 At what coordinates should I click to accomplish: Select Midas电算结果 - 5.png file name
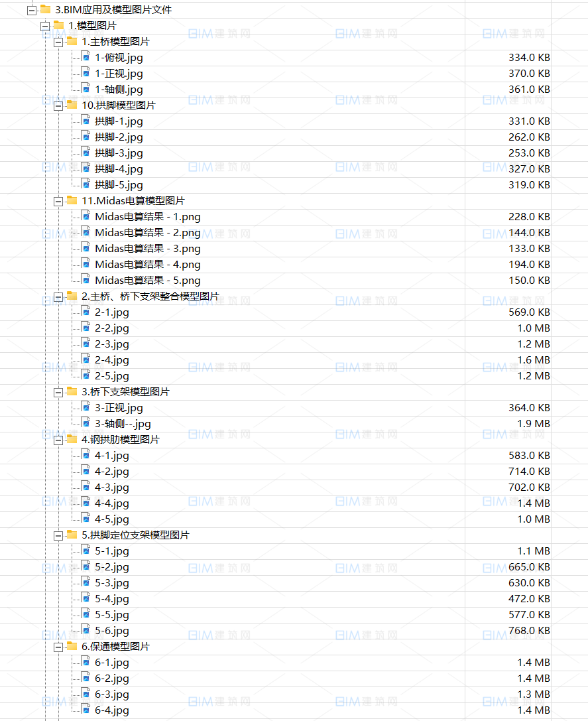coord(147,281)
